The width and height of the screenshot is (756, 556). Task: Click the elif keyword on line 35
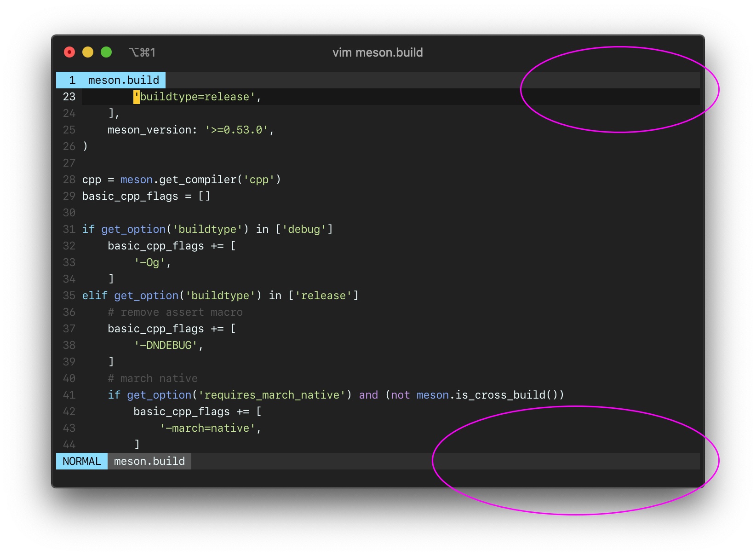pos(94,295)
